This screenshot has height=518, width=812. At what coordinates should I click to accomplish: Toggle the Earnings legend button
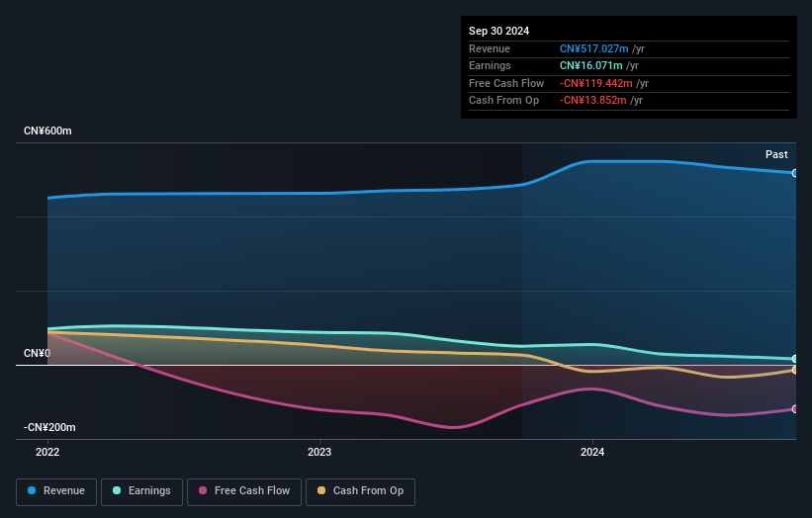141,491
